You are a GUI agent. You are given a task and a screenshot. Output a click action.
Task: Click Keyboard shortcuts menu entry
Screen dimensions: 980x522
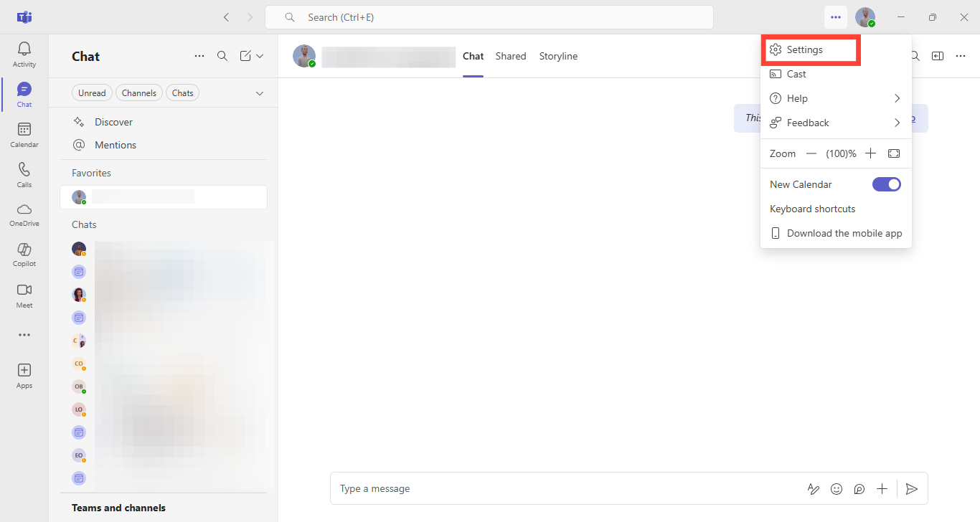(812, 209)
